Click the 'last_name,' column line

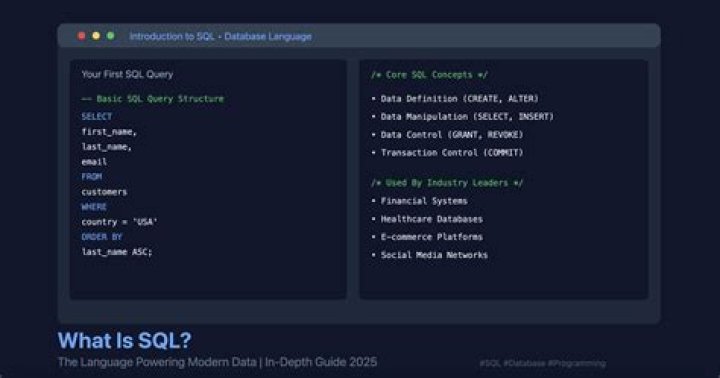[107, 147]
